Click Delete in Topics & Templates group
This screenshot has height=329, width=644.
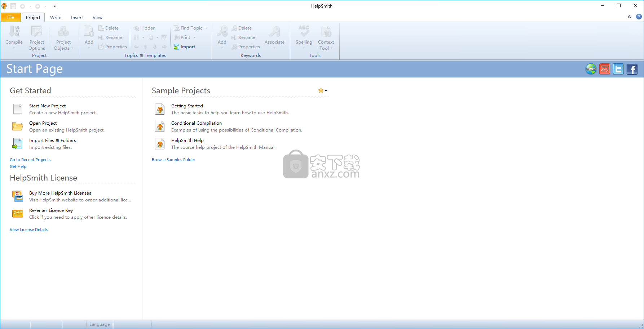(x=109, y=28)
